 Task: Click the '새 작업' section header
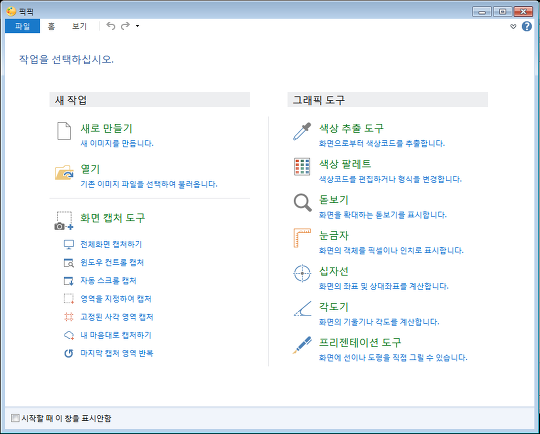click(x=150, y=100)
